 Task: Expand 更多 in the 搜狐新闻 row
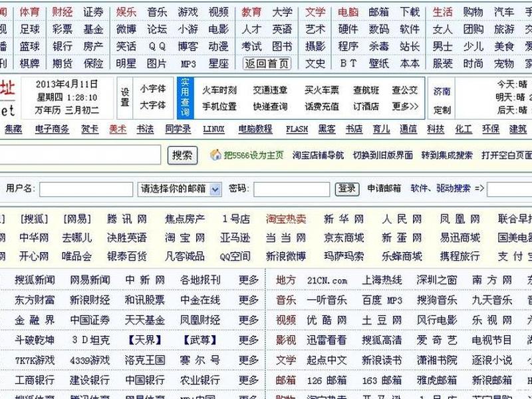coord(248,280)
